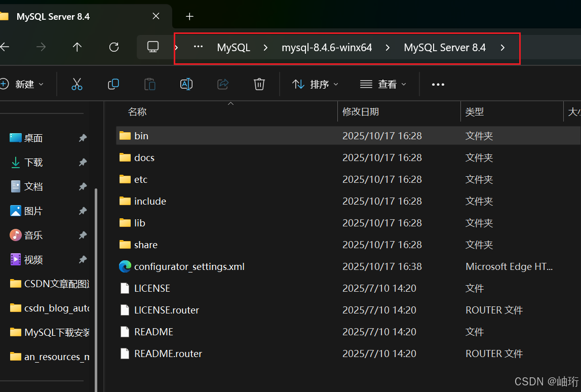Screen dimensions: 581x392
Task: Expand chevron after MySQL Server 8.4 breadcrumb
Action: click(502, 48)
